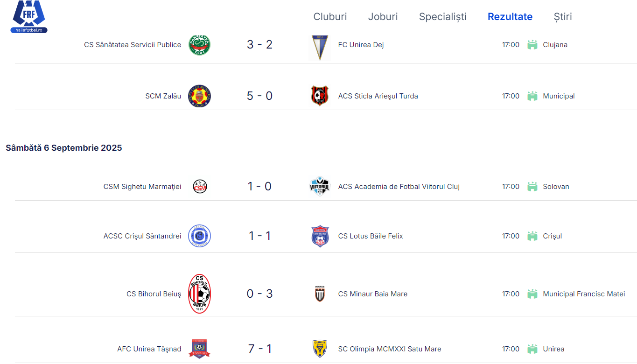Open the CSM Sighetu Marmației team link

tap(142, 187)
